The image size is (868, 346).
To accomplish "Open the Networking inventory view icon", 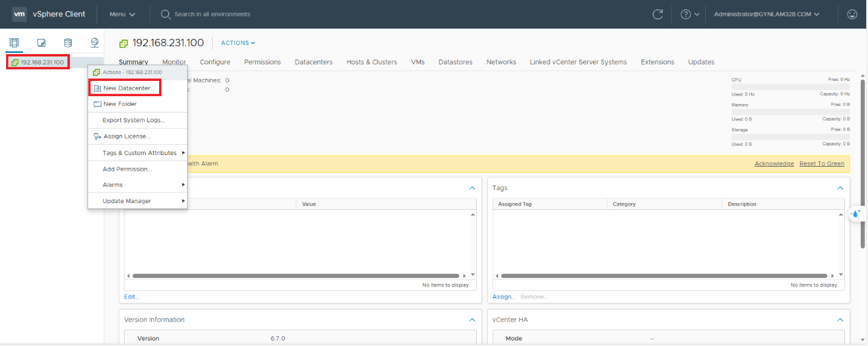I will 95,43.
